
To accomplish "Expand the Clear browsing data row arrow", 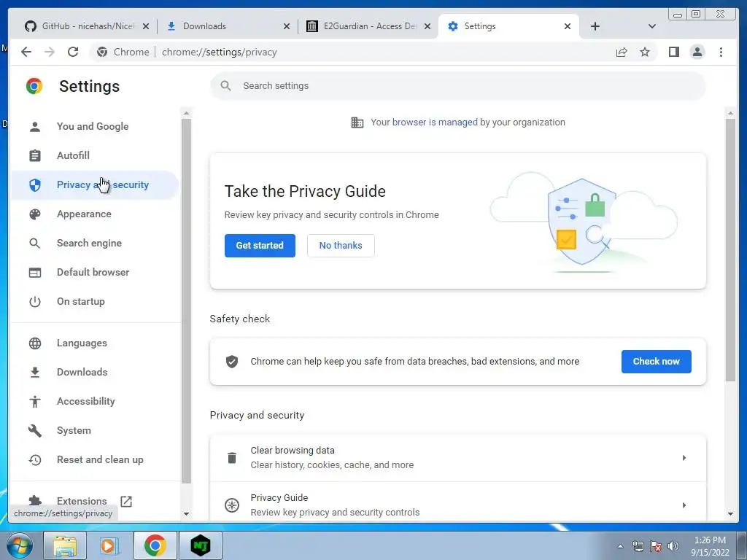I will (x=684, y=458).
